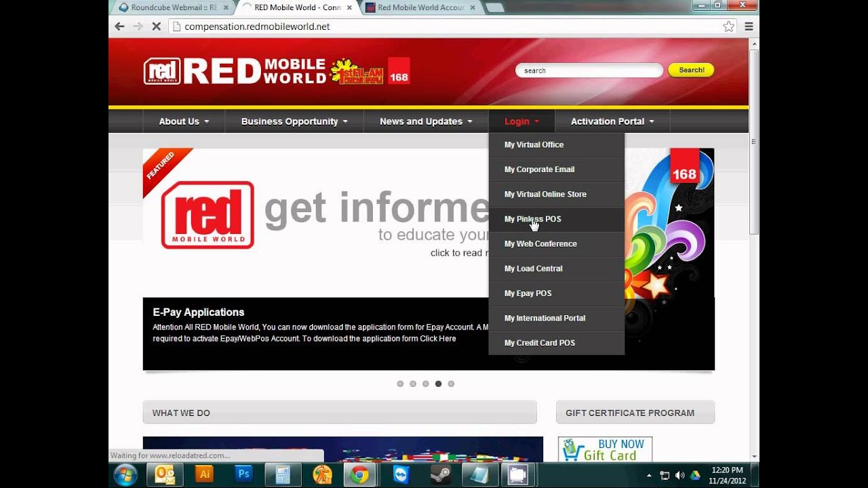The image size is (868, 488).
Task: Click the Buy Now Gift Card image
Action: pos(605,449)
